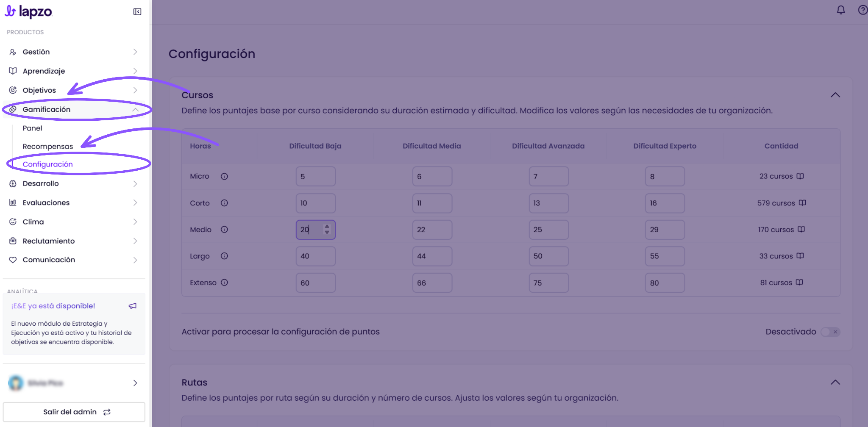
Task: Expand the Reclutamiento menu
Action: [x=74, y=241]
